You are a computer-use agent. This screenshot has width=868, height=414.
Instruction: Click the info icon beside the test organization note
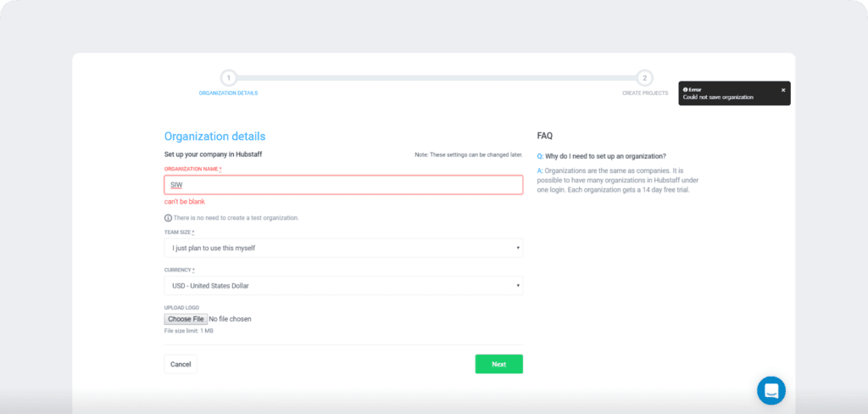(168, 218)
